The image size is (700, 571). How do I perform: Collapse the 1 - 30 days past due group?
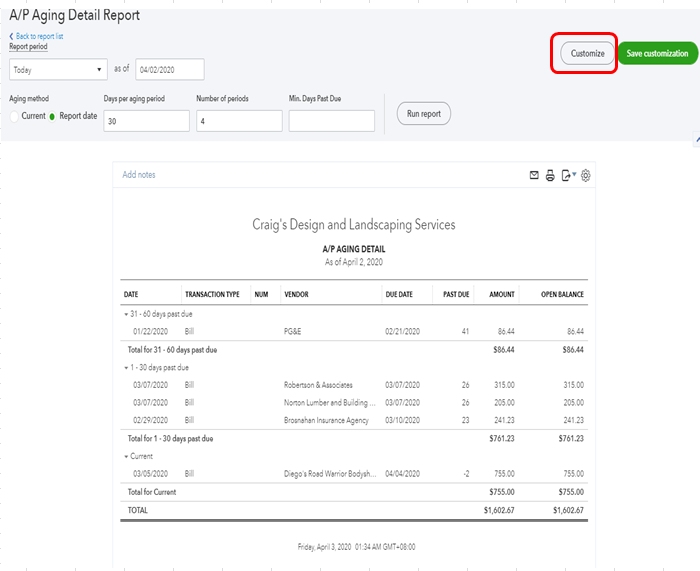[x=126, y=367]
